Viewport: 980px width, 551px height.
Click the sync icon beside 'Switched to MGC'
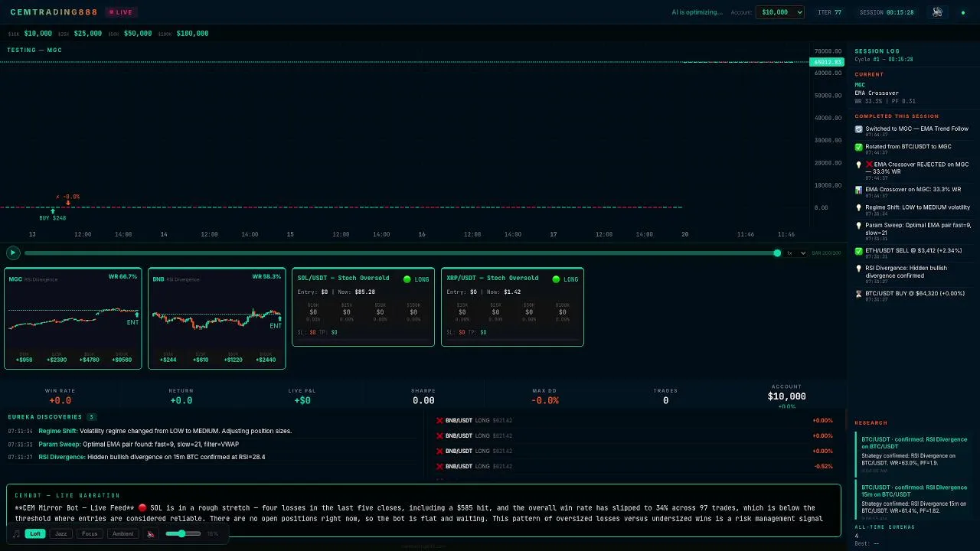[x=859, y=129]
